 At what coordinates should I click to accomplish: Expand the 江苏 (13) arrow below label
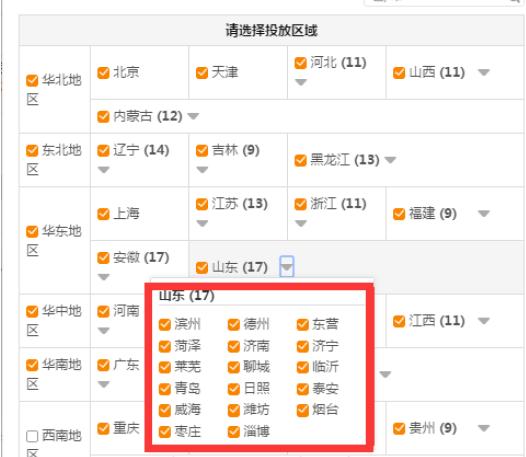pos(202,223)
